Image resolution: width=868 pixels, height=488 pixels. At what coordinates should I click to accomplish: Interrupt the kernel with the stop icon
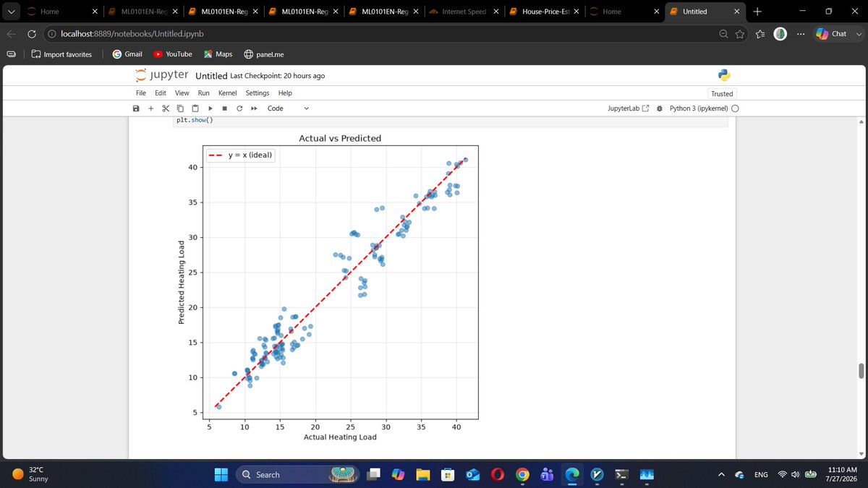225,108
